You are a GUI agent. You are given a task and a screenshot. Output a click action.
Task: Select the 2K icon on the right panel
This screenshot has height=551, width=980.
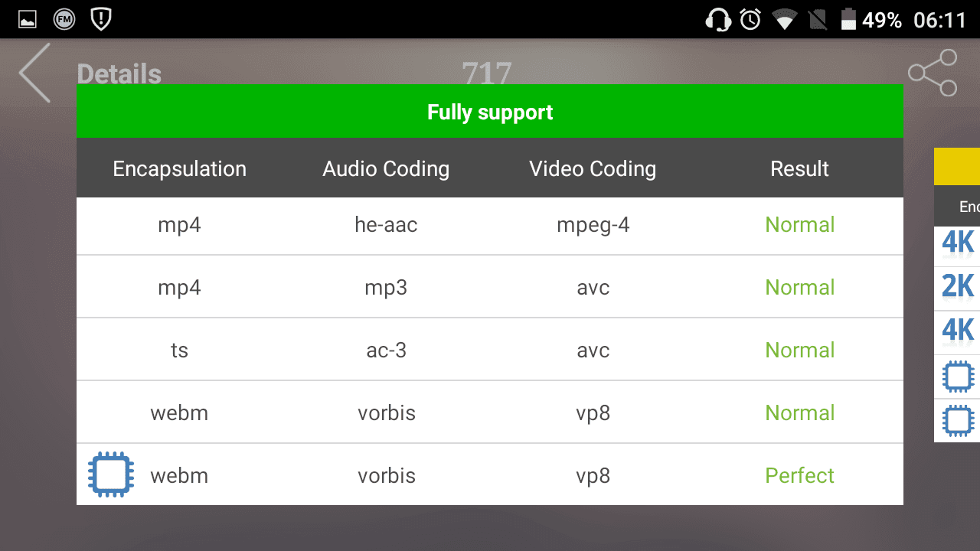(x=958, y=287)
